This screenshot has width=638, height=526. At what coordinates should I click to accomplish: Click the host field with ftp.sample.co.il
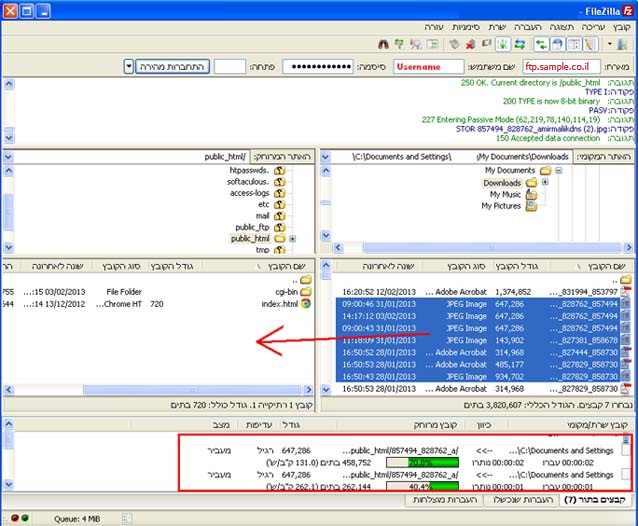(561, 66)
